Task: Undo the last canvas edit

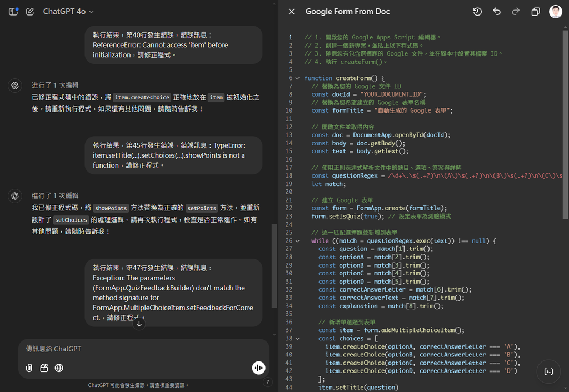Action: point(497,12)
